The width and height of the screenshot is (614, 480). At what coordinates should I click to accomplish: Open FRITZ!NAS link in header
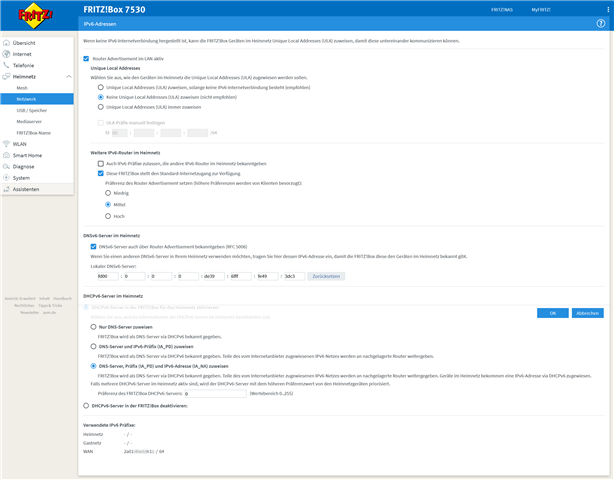click(x=502, y=10)
